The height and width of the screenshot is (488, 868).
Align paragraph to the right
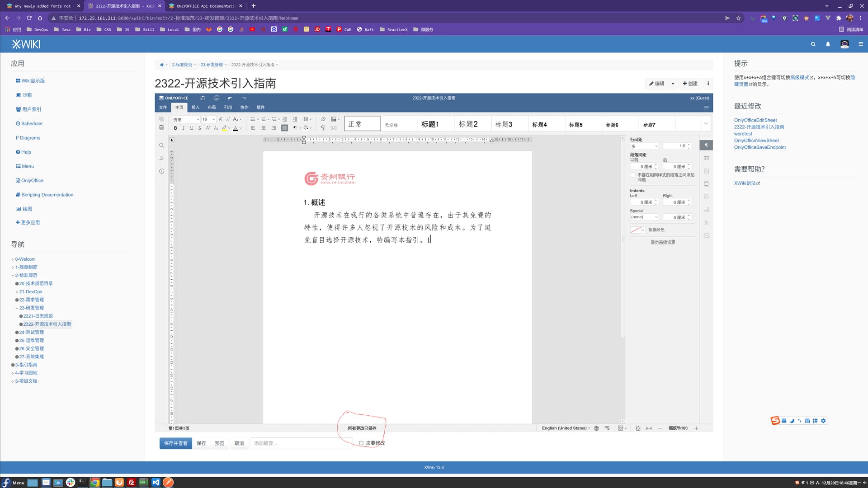(274, 128)
